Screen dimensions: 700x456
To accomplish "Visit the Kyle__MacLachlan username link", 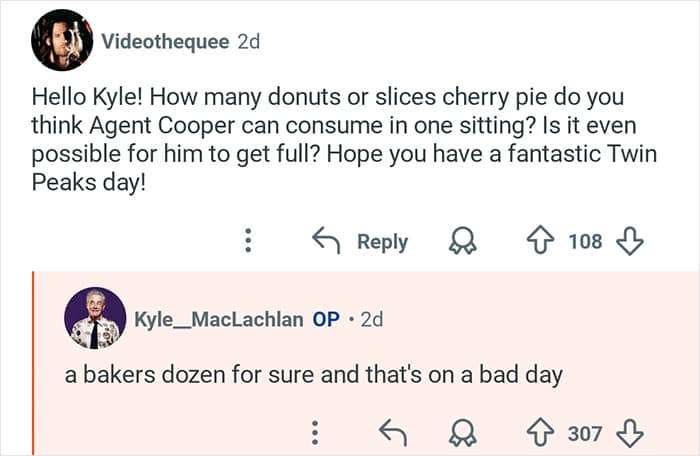I will point(219,320).
